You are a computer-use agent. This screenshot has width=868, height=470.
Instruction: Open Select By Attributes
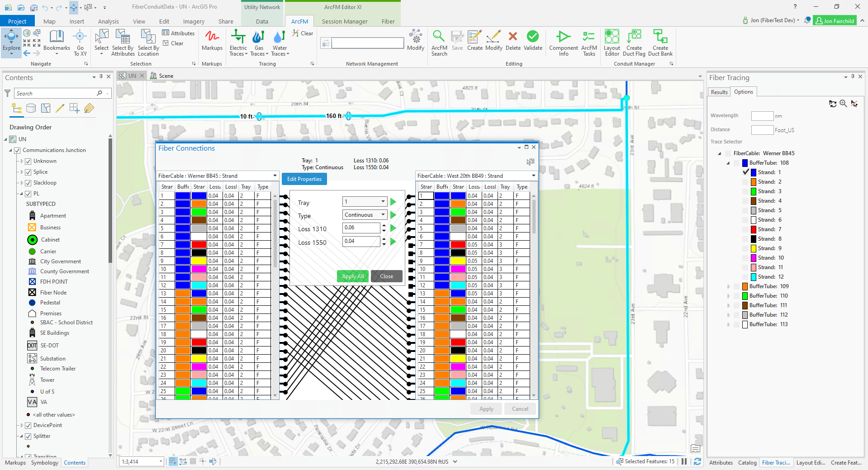(x=123, y=43)
